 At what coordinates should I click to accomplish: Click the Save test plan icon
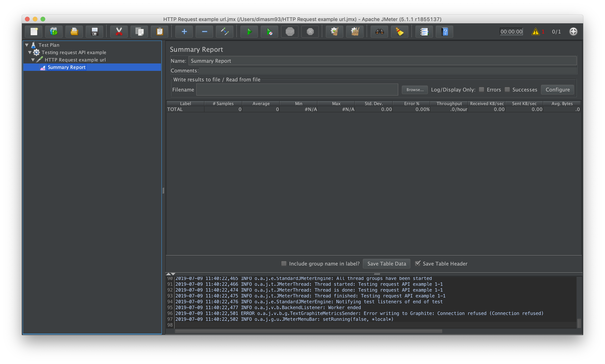(95, 32)
